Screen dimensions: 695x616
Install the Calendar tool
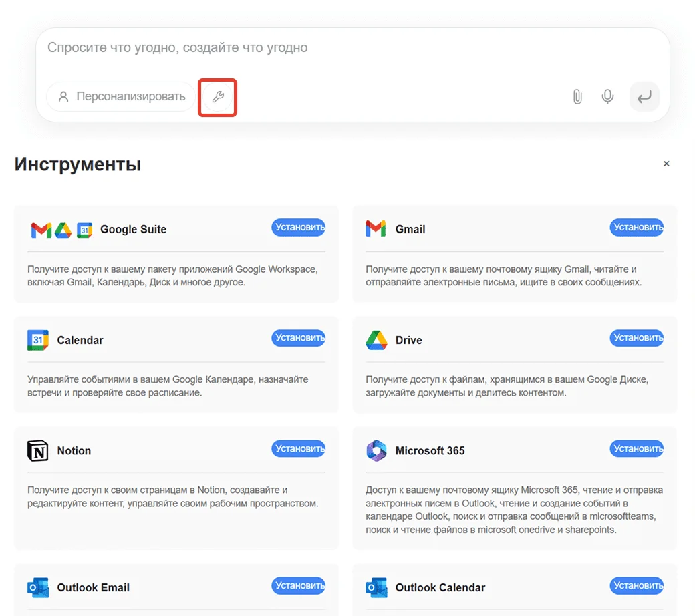coord(298,338)
